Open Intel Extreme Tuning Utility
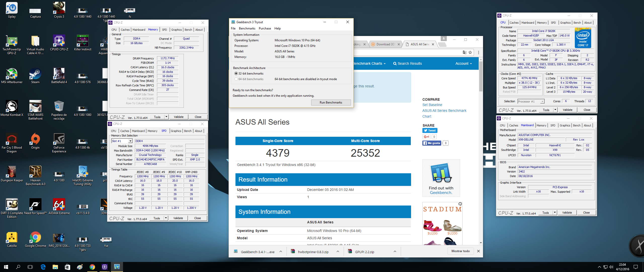This screenshot has width=644, height=272. pyautogui.click(x=83, y=176)
